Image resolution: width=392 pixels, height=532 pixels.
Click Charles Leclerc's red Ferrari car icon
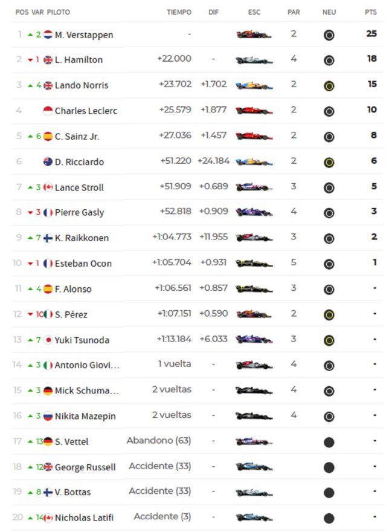point(254,111)
